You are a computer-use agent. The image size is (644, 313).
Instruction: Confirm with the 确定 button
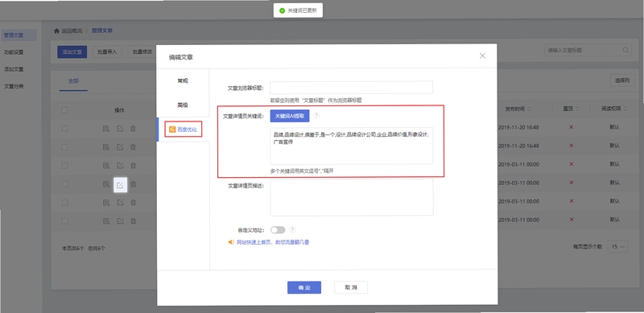coord(304,287)
